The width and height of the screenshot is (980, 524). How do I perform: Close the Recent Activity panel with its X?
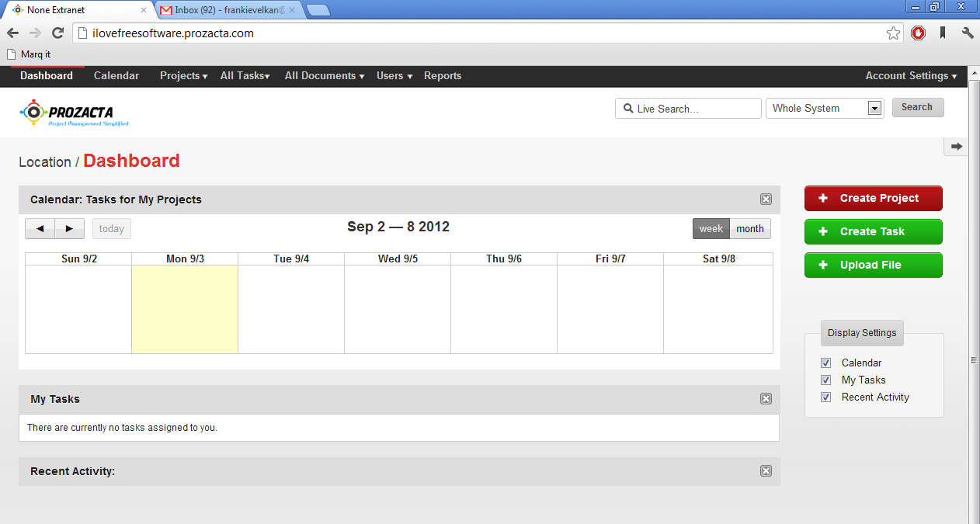click(x=766, y=471)
